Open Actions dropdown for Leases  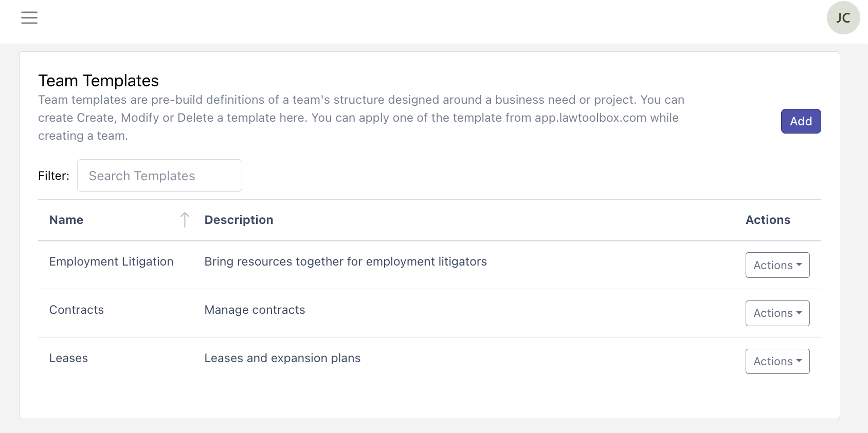tap(777, 362)
